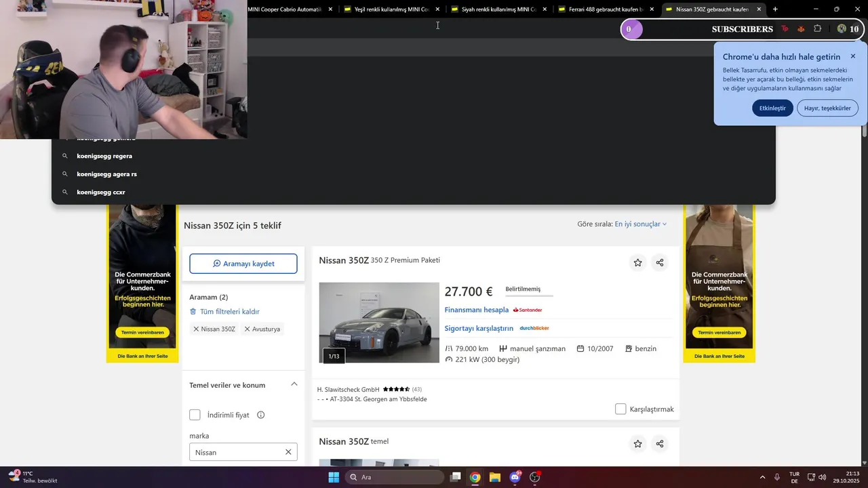
Task: Open the En iyi sonuçlar sort dropdown
Action: click(641, 224)
